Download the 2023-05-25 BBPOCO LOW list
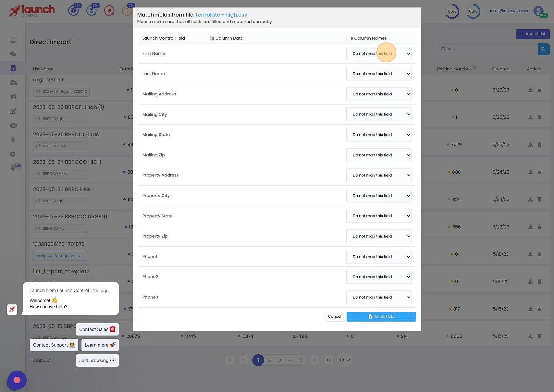554x392 pixels. (x=530, y=144)
